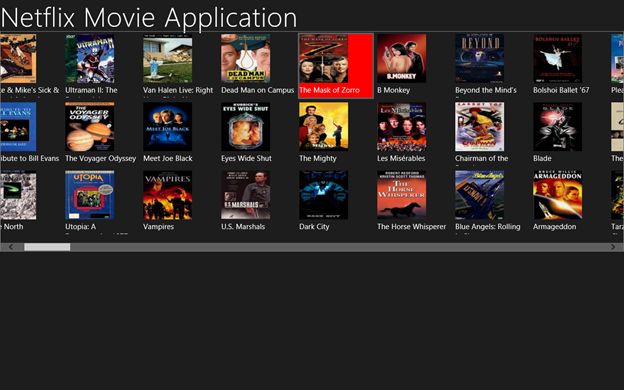Open the Utopia cover thumbnail
Viewport: 624px width, 390px height.
tap(90, 195)
